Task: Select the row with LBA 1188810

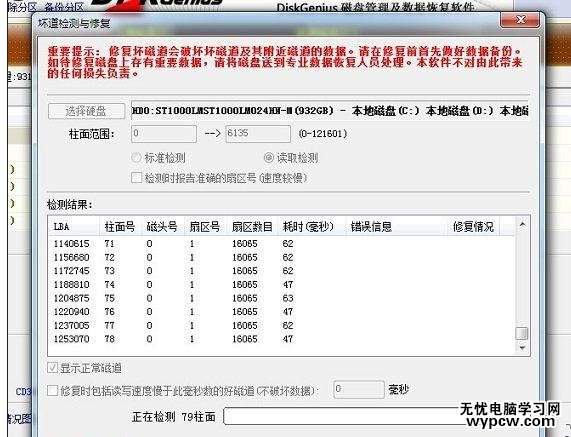Action: [x=281, y=284]
